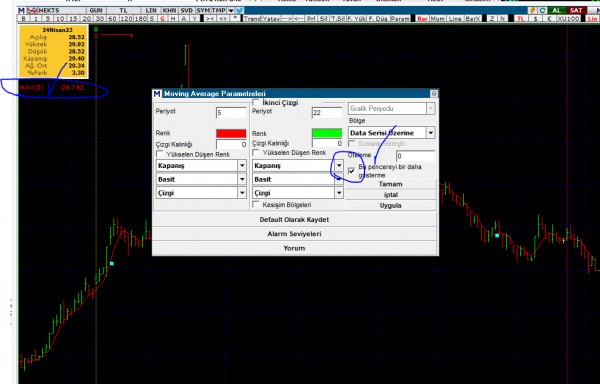Expand the first Kapanış dropdown
Screen dimensions: 600x384
242,166
